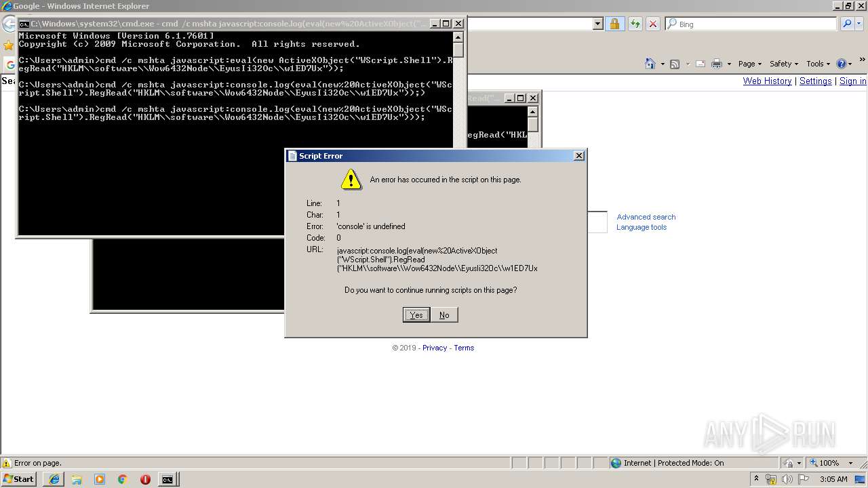Open the Windows Start menu

coord(18,479)
